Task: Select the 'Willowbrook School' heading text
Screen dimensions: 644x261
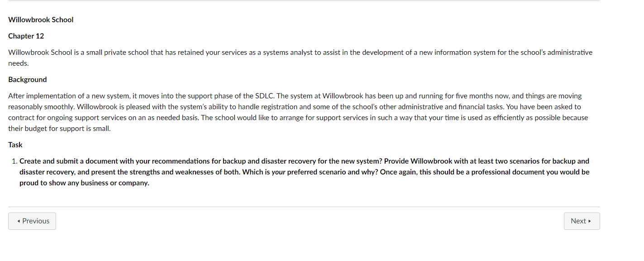Action: tap(41, 19)
